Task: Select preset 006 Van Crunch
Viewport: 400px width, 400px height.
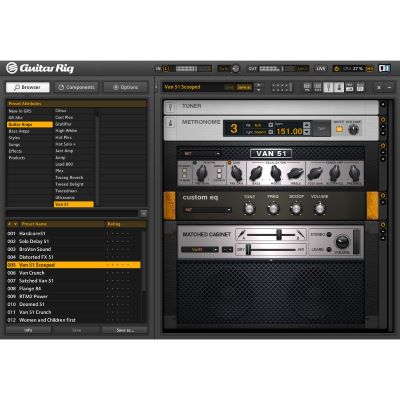Action: click(x=73, y=273)
